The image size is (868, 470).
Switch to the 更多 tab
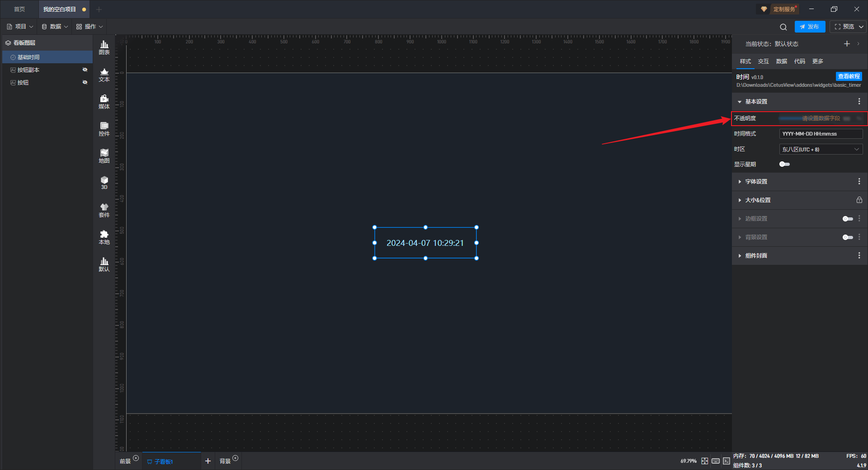(817, 61)
